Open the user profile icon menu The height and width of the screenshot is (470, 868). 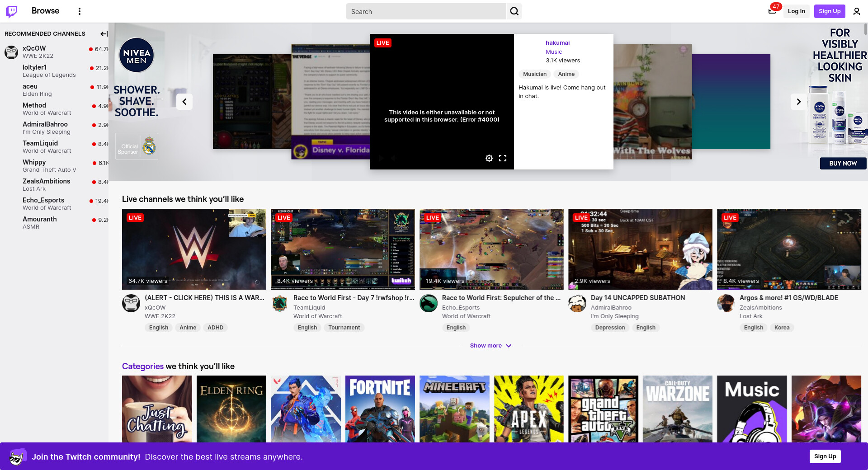pos(856,11)
